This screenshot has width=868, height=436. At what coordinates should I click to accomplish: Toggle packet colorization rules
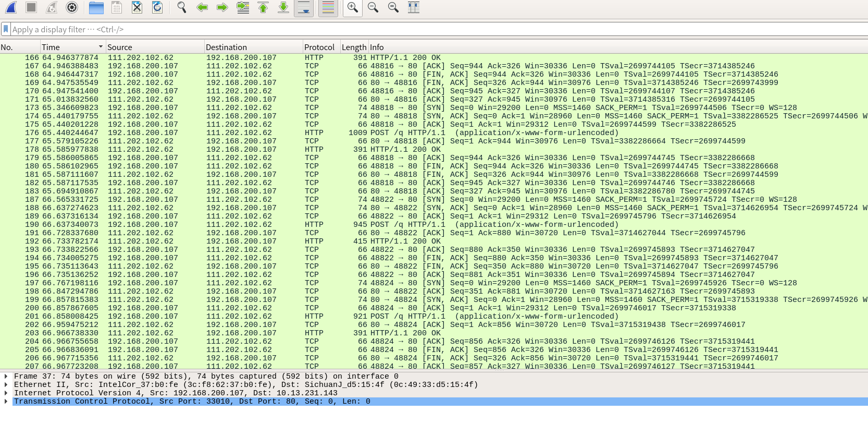point(328,7)
